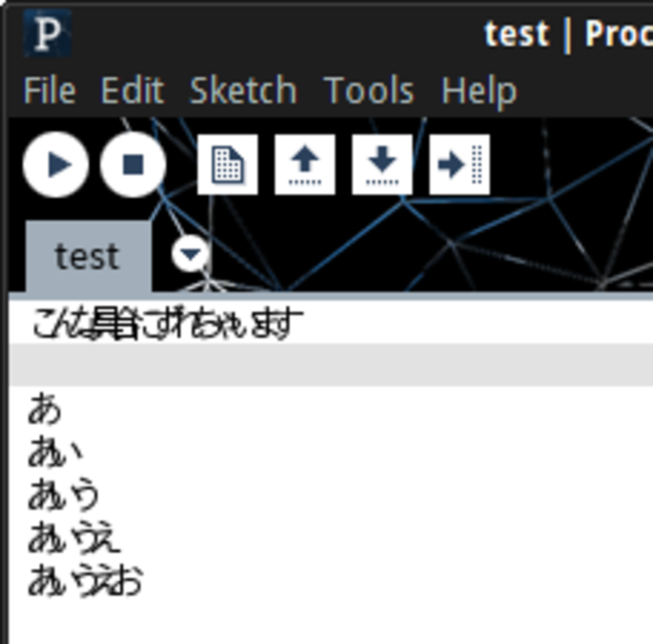This screenshot has height=644, width=653.
Task: Open the Tools menu
Action: pyautogui.click(x=369, y=91)
